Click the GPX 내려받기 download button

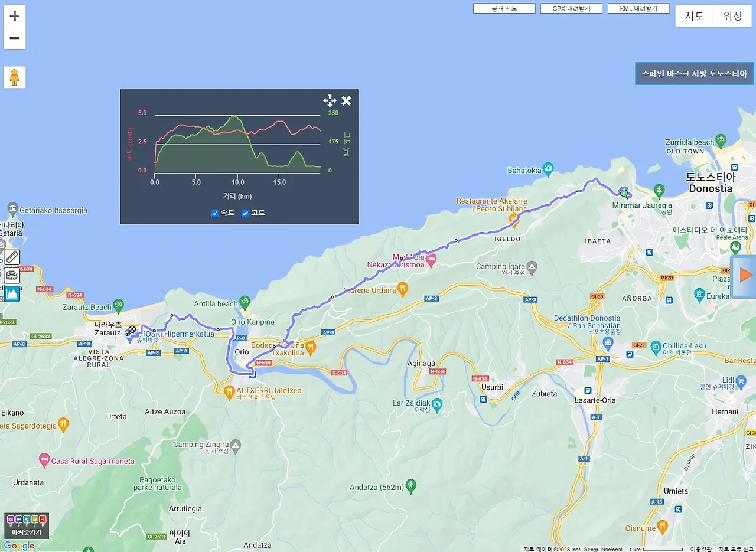571,9
